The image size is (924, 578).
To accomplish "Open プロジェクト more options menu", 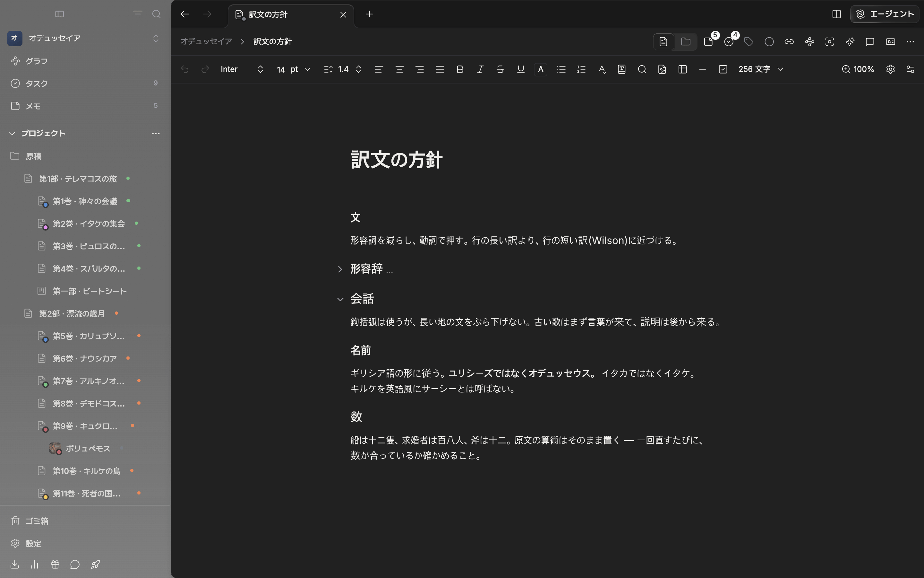I will [156, 133].
